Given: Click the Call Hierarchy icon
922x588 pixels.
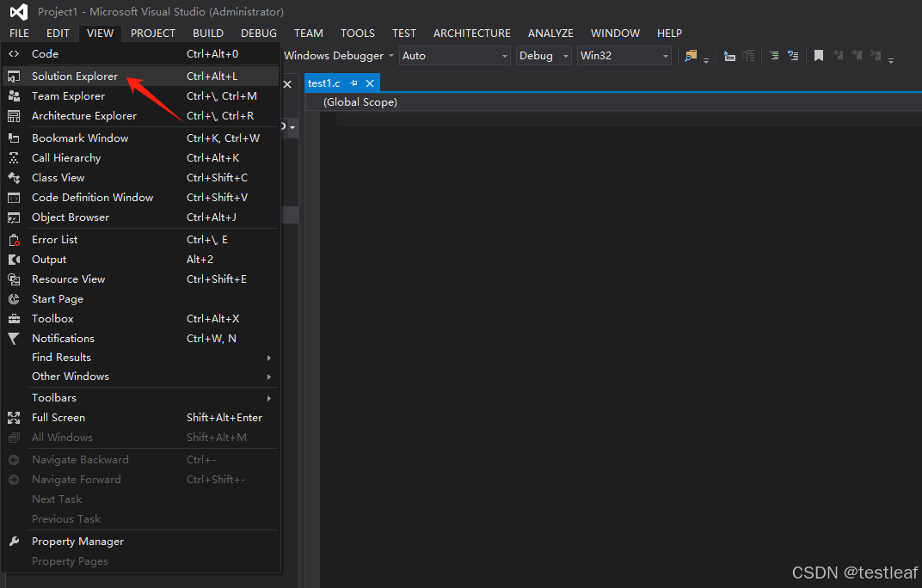Looking at the screenshot, I should click(14, 157).
